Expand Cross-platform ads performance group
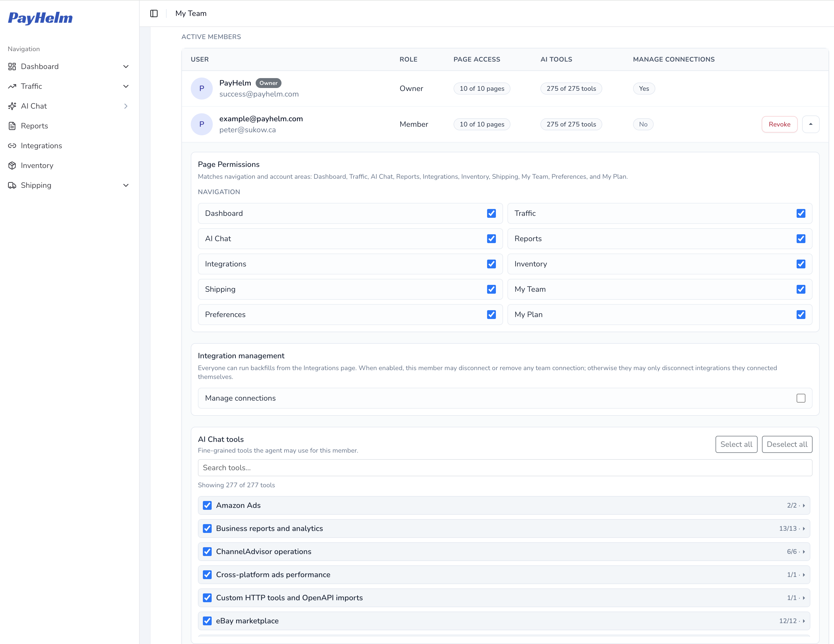This screenshot has height=644, width=834. [803, 575]
